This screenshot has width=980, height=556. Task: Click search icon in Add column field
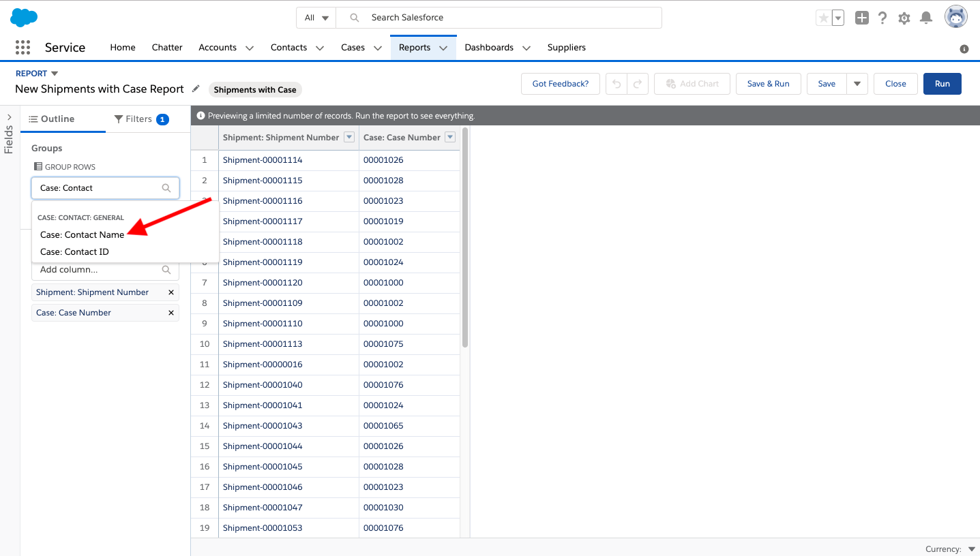click(x=166, y=270)
